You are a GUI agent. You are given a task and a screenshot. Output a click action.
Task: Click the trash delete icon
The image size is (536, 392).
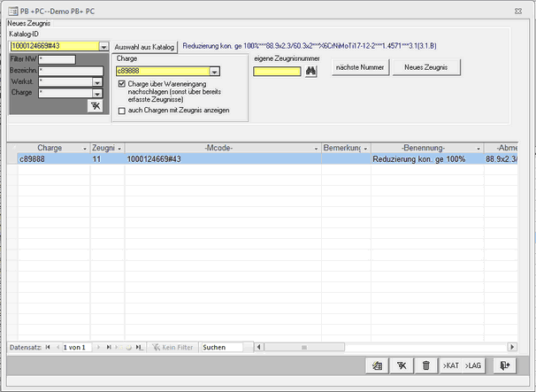pyautogui.click(x=425, y=365)
